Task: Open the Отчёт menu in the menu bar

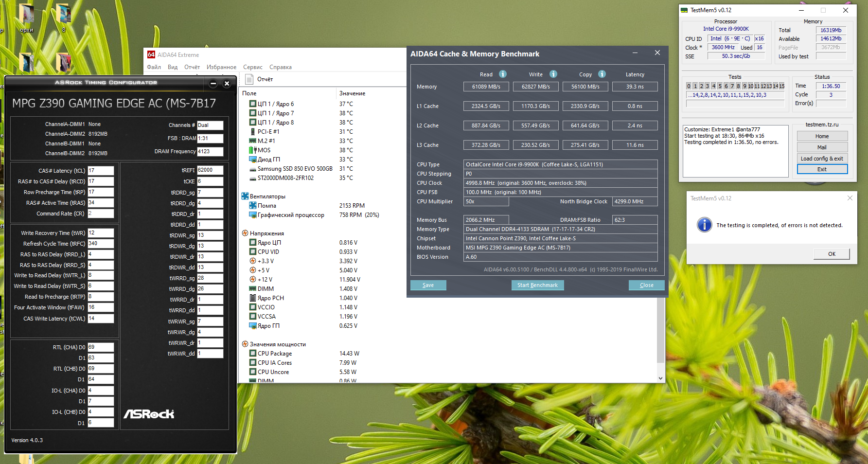Action: (x=192, y=67)
